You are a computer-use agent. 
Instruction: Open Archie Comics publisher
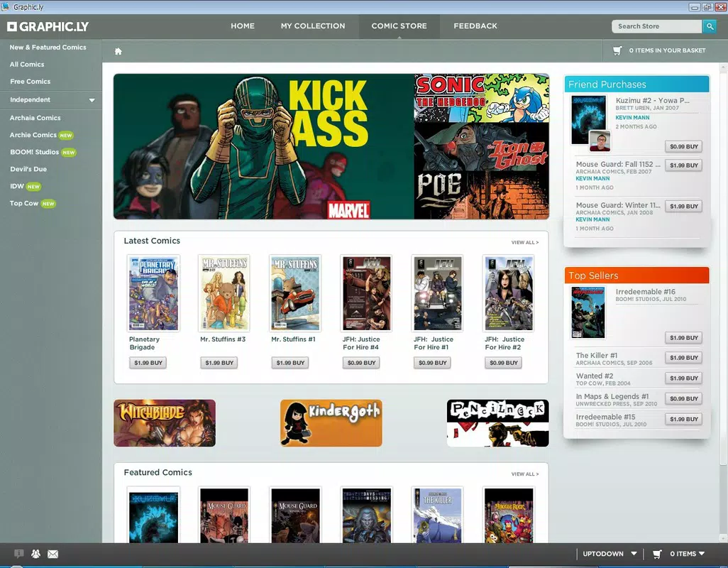click(33, 135)
